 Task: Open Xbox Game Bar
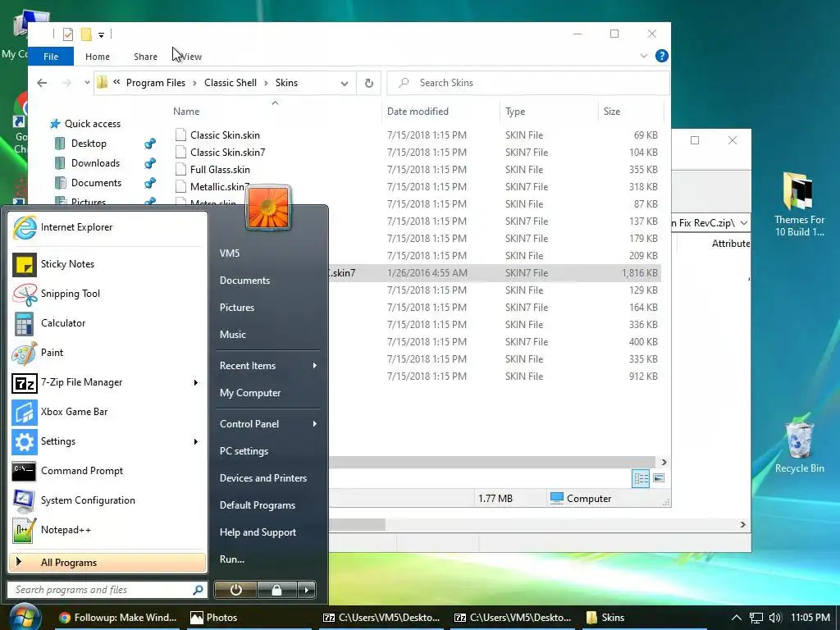(107, 412)
